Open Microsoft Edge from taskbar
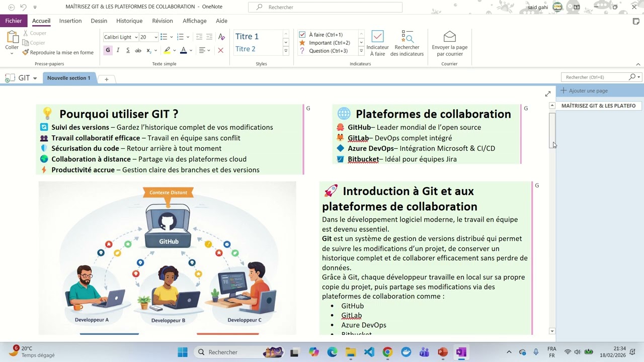The image size is (644, 362). (x=332, y=352)
